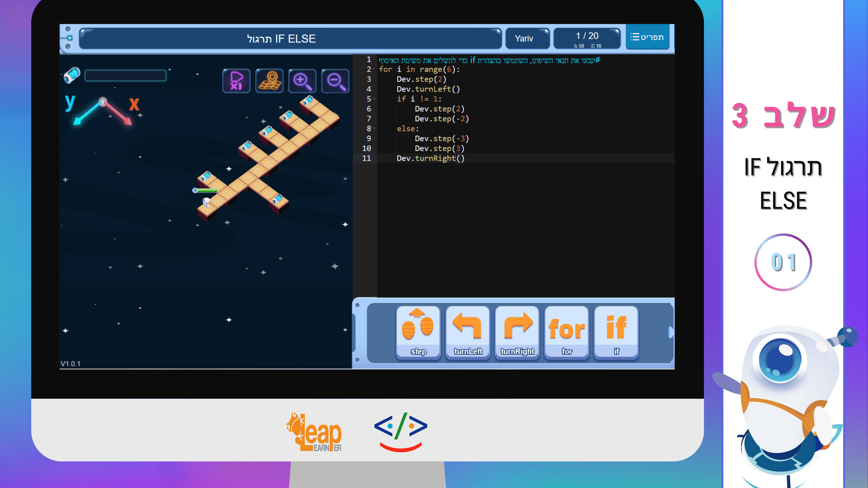Insert the if statement block
Viewport: 868px width, 488px height.
[x=616, y=332]
